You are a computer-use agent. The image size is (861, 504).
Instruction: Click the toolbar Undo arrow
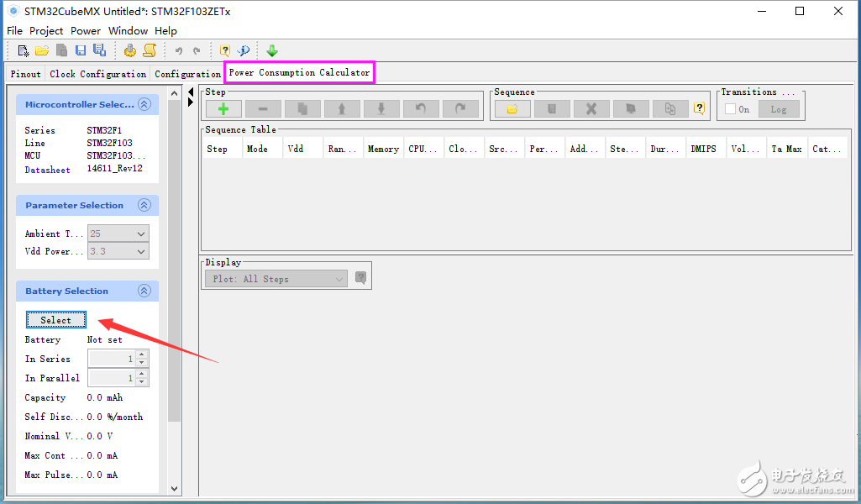coord(179,51)
